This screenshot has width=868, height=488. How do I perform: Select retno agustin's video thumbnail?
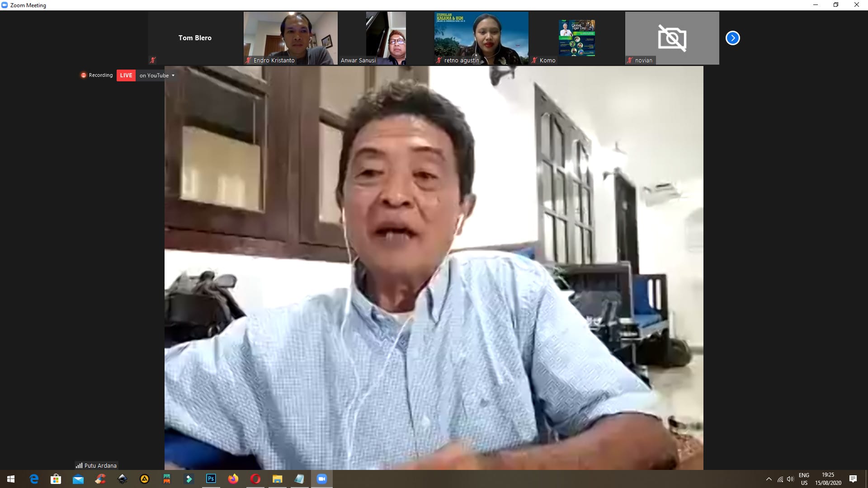click(x=481, y=38)
